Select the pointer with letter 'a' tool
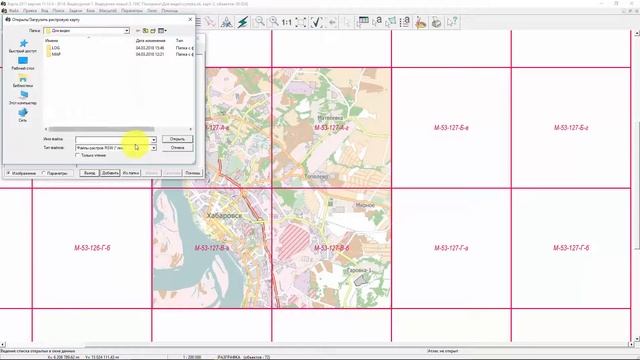Screen dimensions: 640x360 coord(377,22)
